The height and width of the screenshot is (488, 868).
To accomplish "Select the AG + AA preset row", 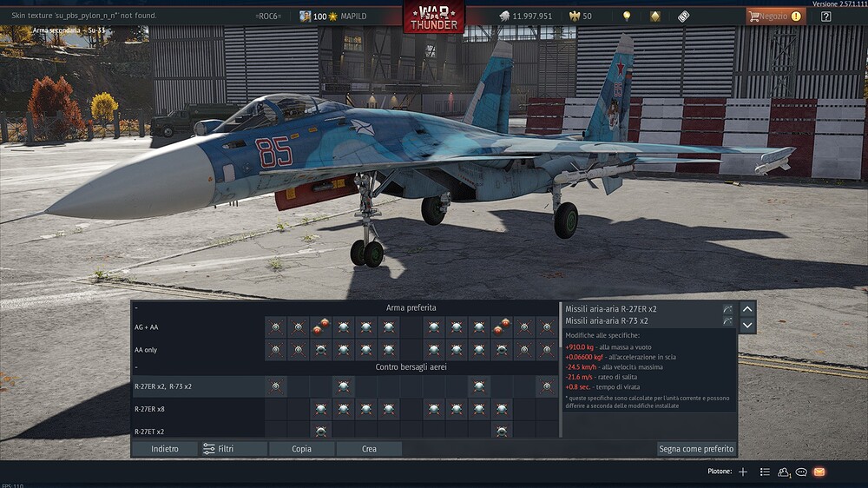I will point(345,326).
